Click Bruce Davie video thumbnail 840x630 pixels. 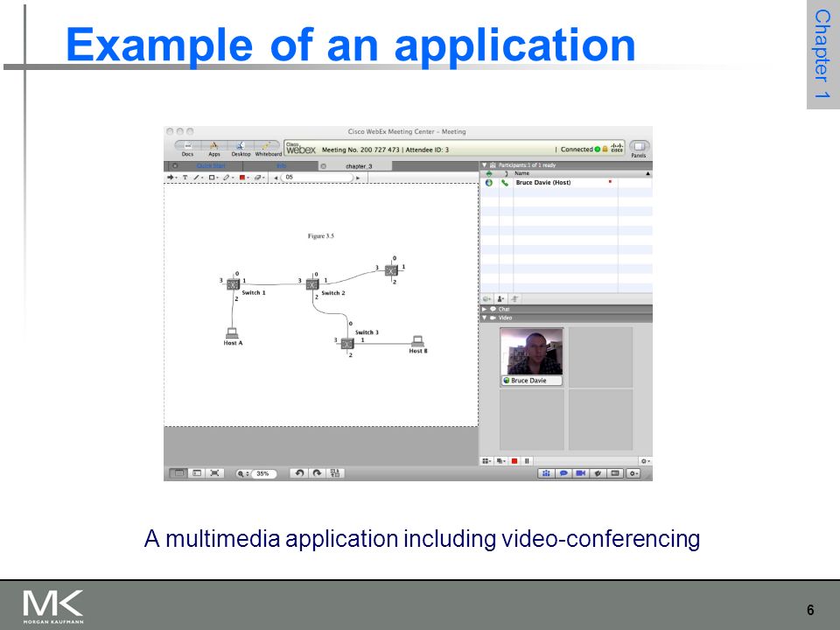click(x=531, y=352)
